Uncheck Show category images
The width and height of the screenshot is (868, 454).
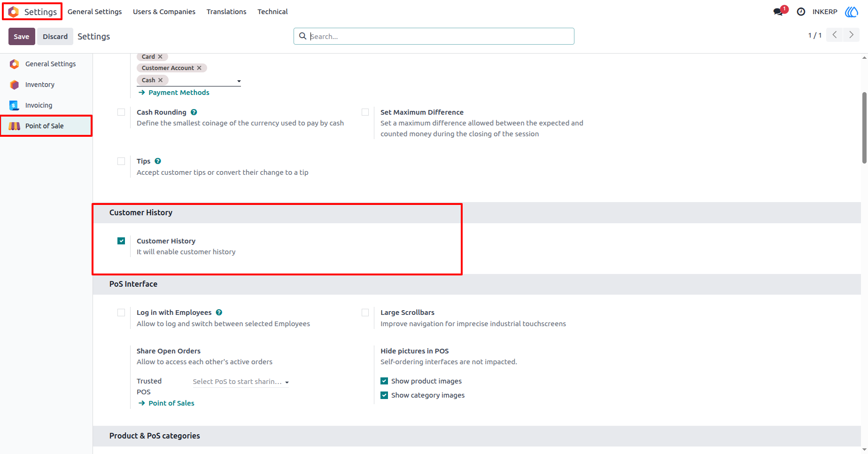click(384, 395)
